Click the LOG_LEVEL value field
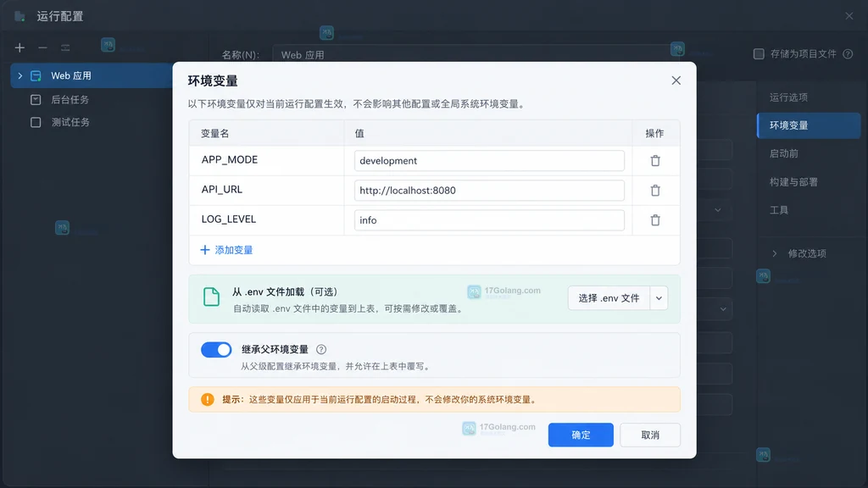Viewport: 868px width, 488px height. pos(489,220)
